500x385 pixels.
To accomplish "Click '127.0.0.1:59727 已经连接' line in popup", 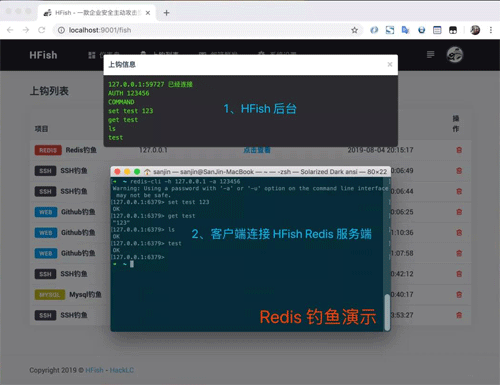I will tap(150, 84).
